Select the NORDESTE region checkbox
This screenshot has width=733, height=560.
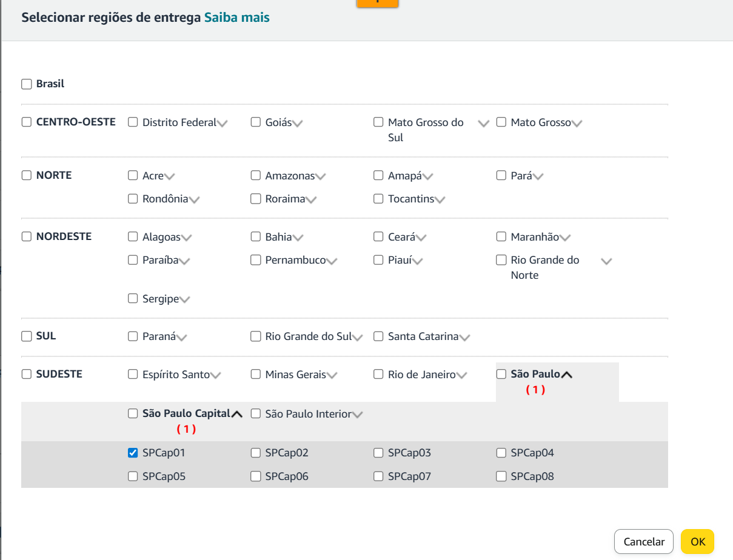27,237
